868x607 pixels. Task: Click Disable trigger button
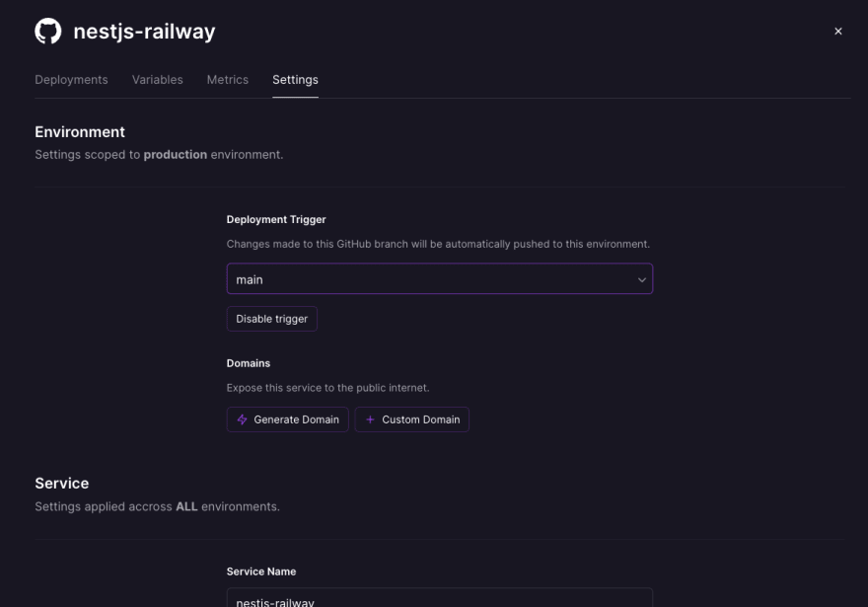(x=272, y=319)
